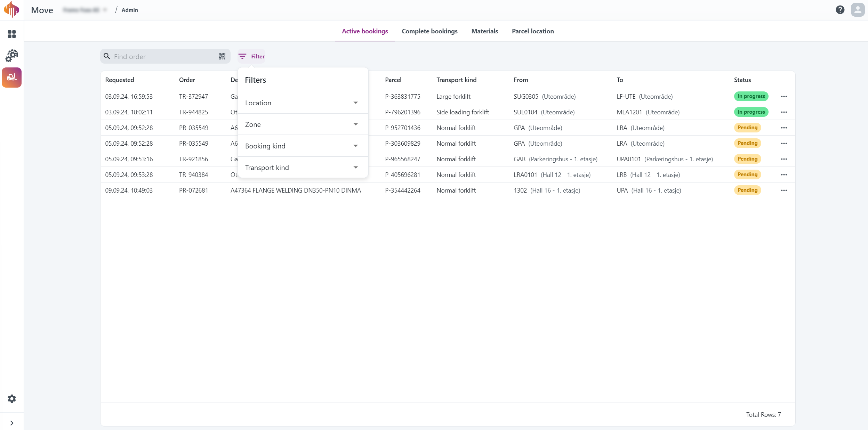Click 09.09.24, 10:49:03 requested time
Screen dimensions: 868x430
pos(129,190)
